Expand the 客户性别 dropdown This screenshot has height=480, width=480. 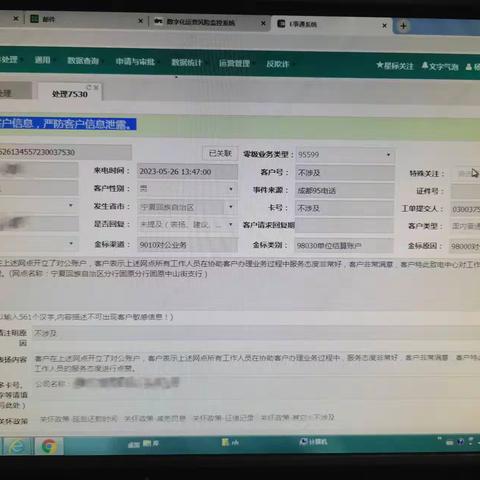pyautogui.click(x=231, y=189)
